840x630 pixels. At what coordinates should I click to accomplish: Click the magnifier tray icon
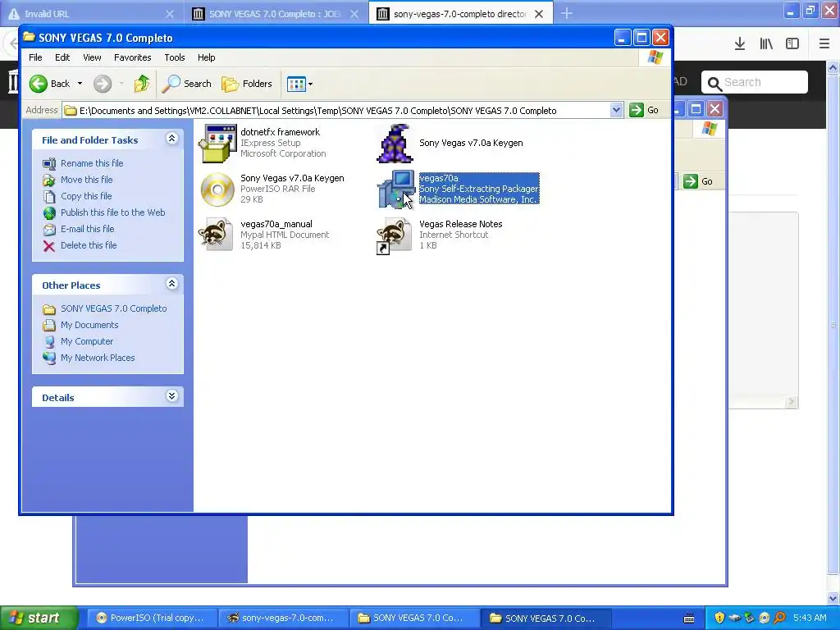click(779, 618)
